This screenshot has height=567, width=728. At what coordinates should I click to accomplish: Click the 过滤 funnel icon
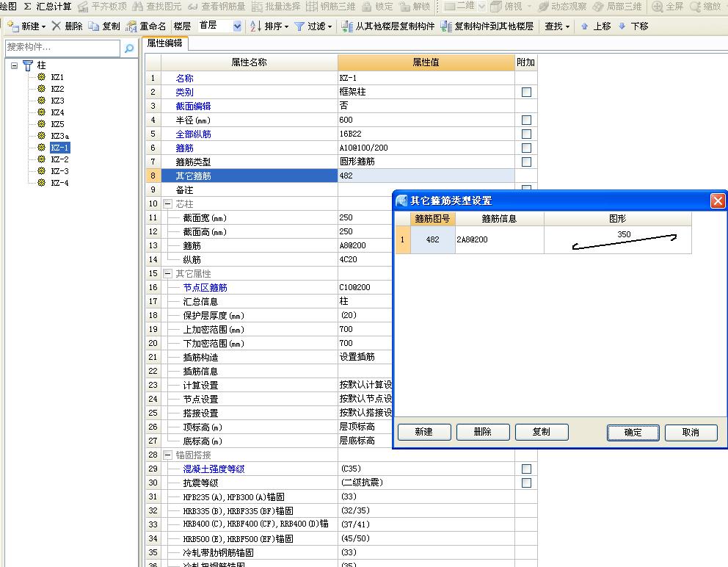299,26
